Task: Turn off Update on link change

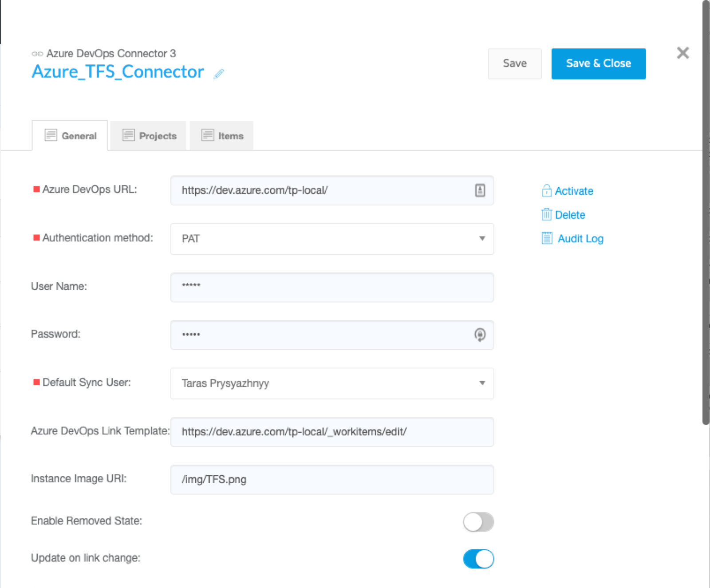Action: [478, 559]
